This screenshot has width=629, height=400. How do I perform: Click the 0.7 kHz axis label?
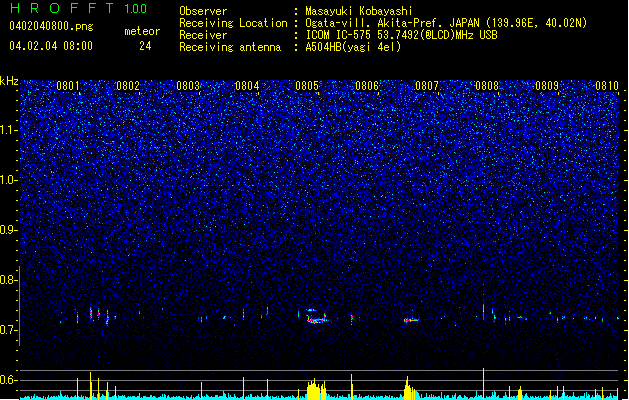click(9, 330)
